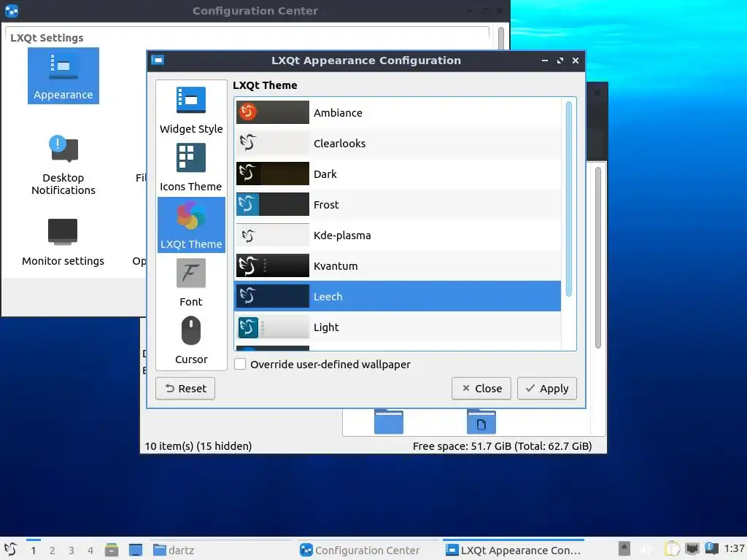Select the documents folder in file manager
The height and width of the screenshot is (560, 747).
[x=481, y=421]
